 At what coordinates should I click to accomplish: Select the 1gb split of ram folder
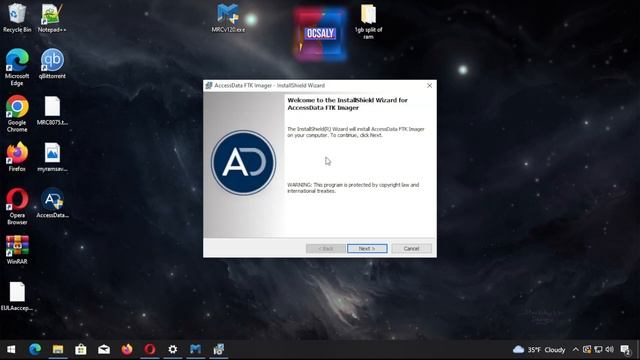point(368,21)
